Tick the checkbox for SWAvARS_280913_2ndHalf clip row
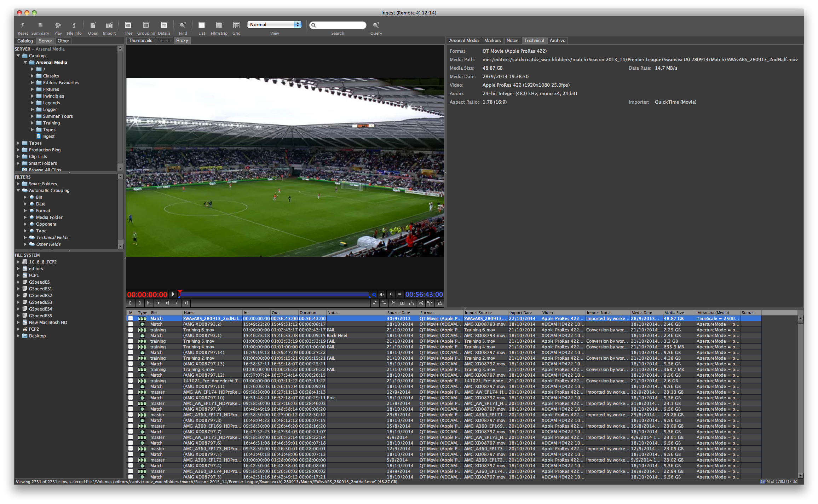Screen dimensions: 818x504 pos(131,319)
